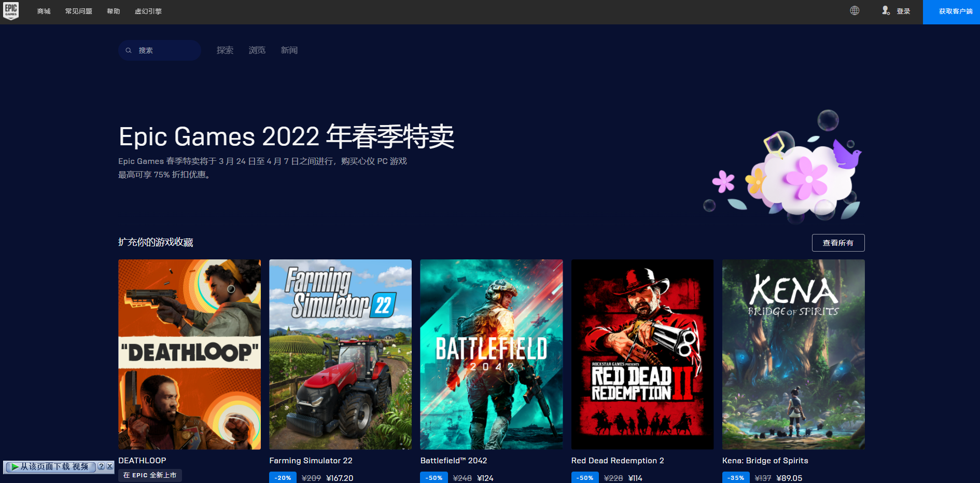Switch to the 探索 tab
Image resolution: width=980 pixels, height=483 pixels.
pyautogui.click(x=225, y=50)
